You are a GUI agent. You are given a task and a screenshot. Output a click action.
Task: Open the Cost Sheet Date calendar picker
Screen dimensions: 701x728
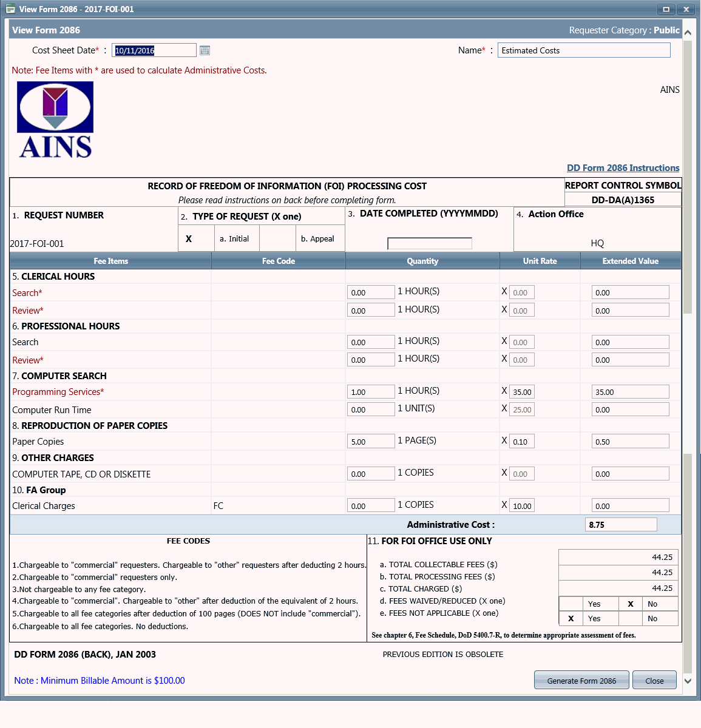pos(205,50)
